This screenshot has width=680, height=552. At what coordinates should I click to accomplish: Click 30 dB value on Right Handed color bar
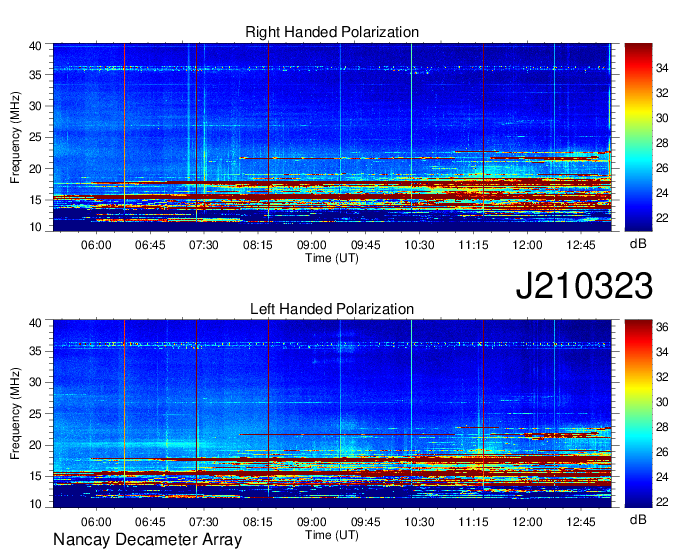pyautogui.click(x=662, y=118)
